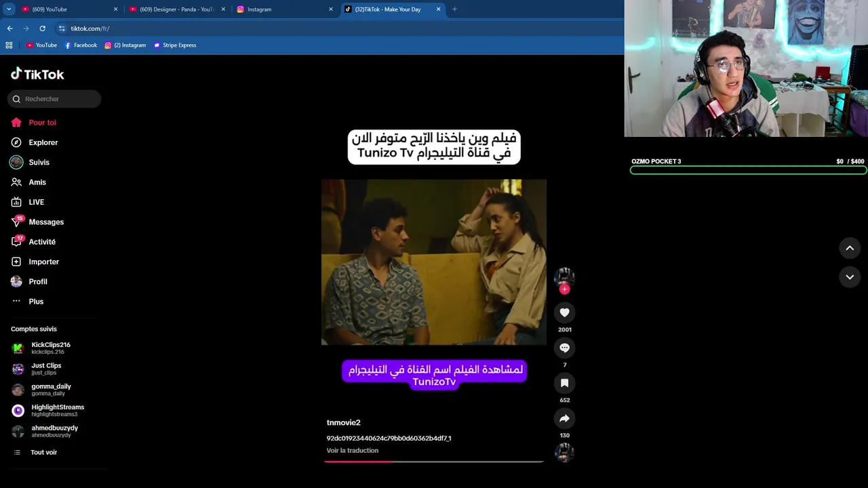Click the '130' shares count

pyautogui.click(x=564, y=435)
